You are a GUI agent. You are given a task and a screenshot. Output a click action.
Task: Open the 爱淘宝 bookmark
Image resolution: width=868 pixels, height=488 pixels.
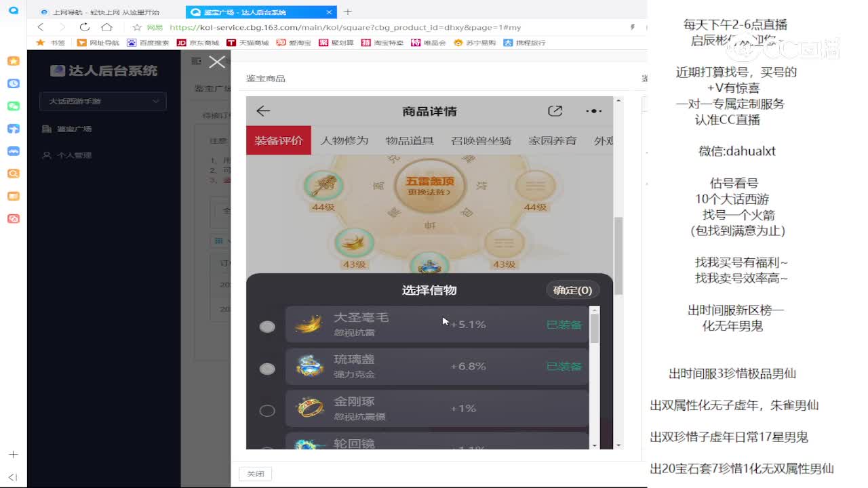click(x=294, y=42)
